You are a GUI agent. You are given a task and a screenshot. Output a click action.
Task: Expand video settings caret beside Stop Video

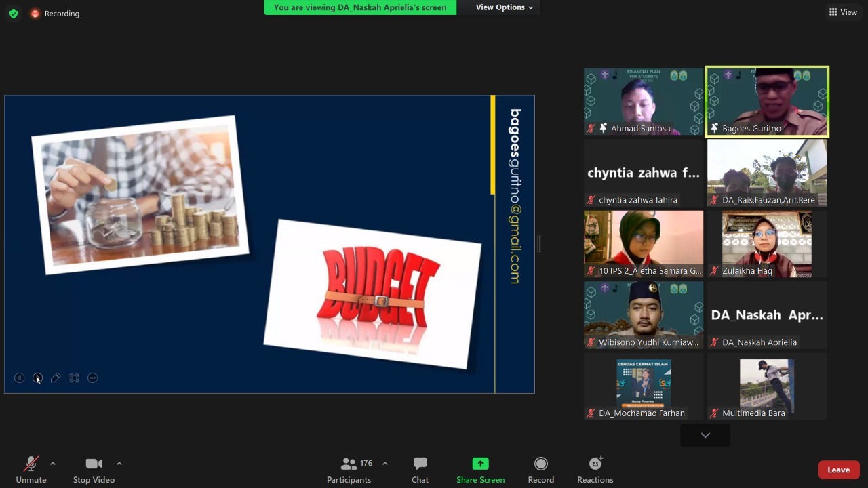[x=119, y=464]
